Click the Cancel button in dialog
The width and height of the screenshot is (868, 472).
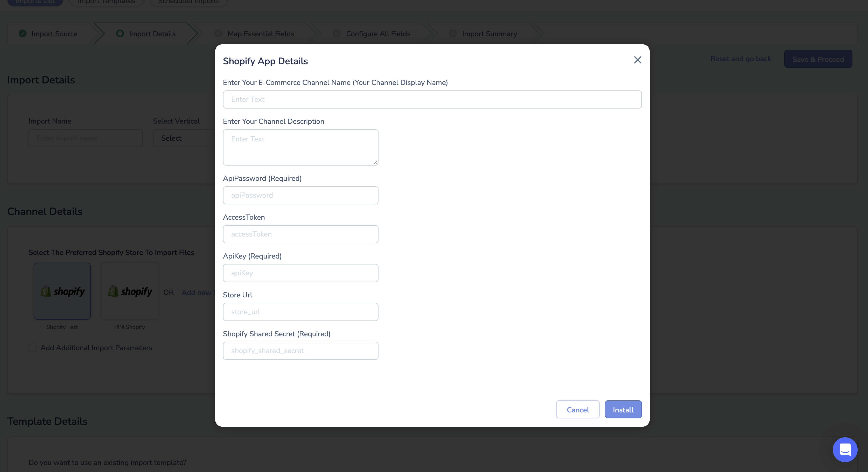(578, 409)
